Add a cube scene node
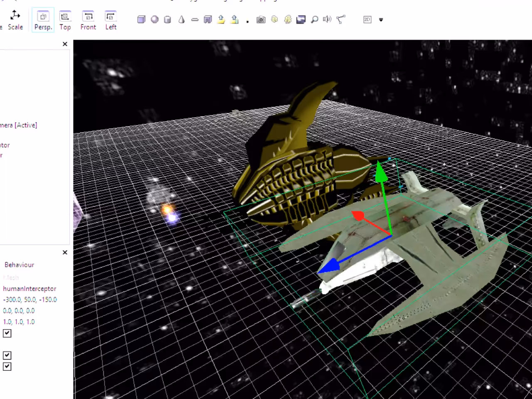 [141, 20]
